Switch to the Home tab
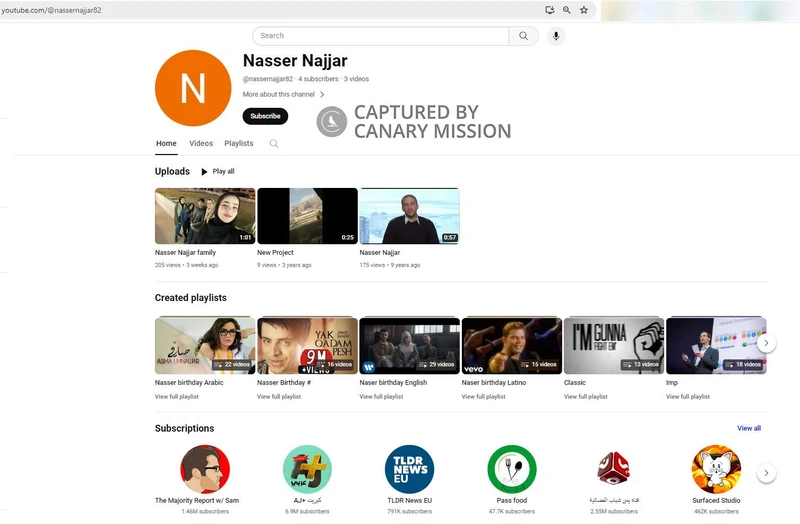 (x=166, y=143)
